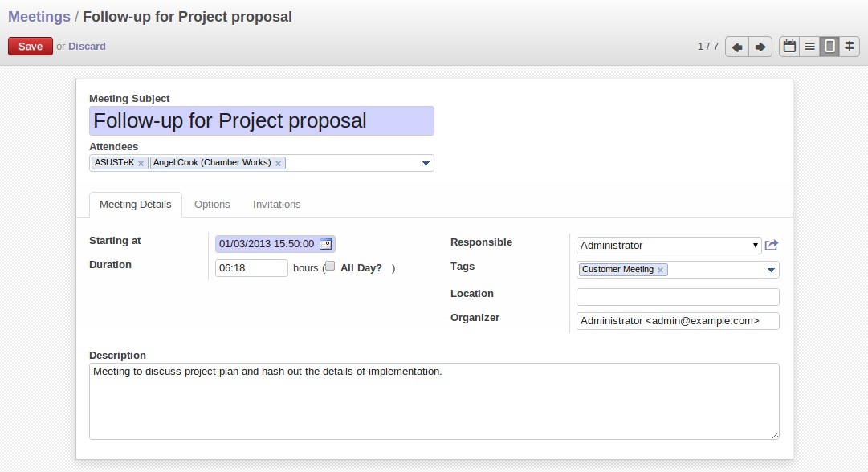Remove ASUSTeK from attendees
This screenshot has width=868, height=472.
tap(141, 163)
